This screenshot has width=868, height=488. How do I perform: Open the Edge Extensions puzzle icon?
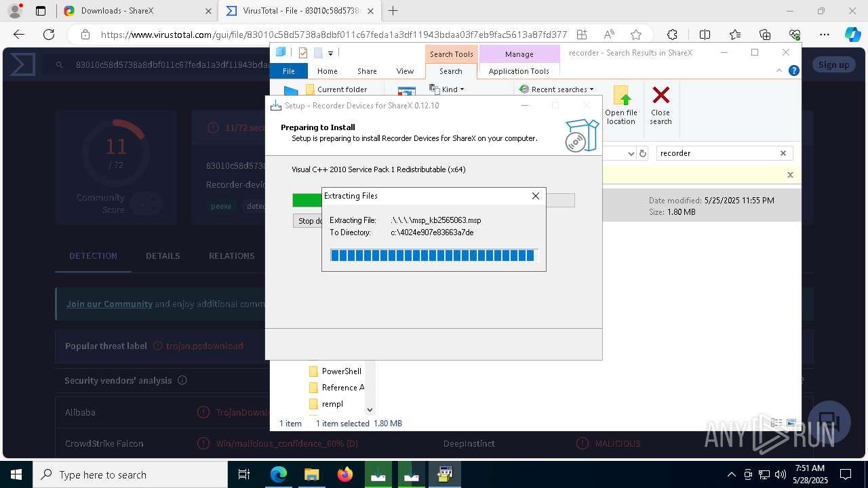pyautogui.click(x=672, y=35)
